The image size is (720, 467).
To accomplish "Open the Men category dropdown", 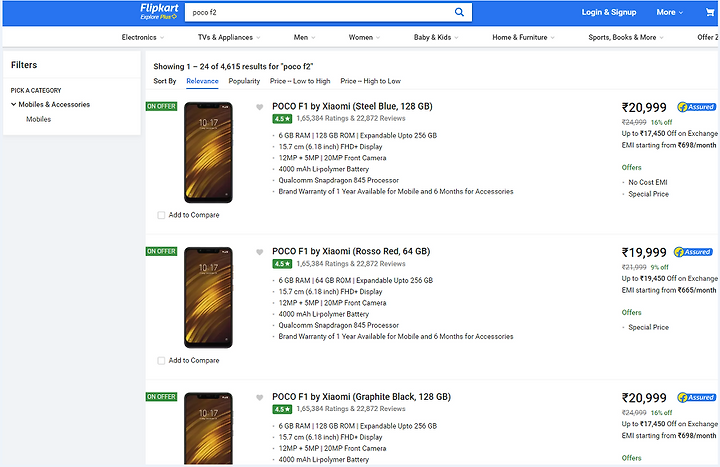I will (304, 37).
